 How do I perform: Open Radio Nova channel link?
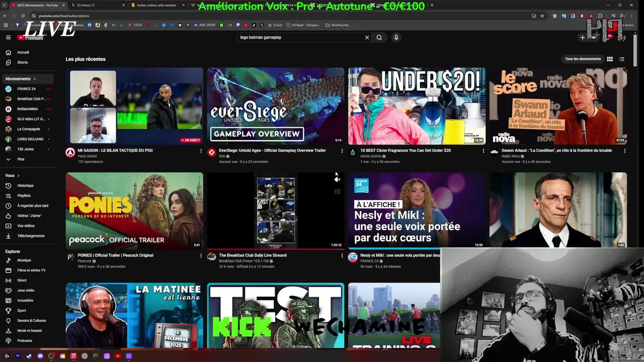(511, 156)
